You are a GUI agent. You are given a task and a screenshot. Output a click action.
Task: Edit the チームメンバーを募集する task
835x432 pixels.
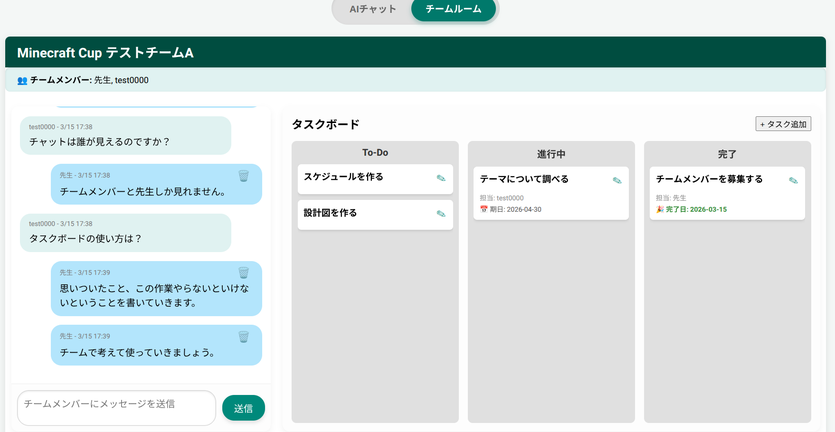click(x=793, y=181)
